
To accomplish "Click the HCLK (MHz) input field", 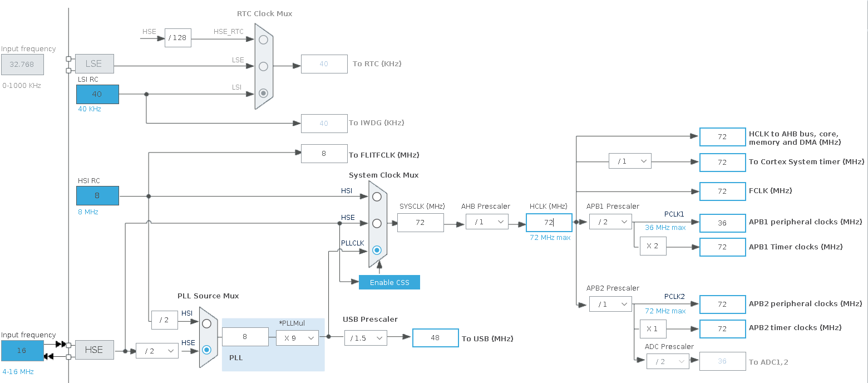I will tap(549, 222).
